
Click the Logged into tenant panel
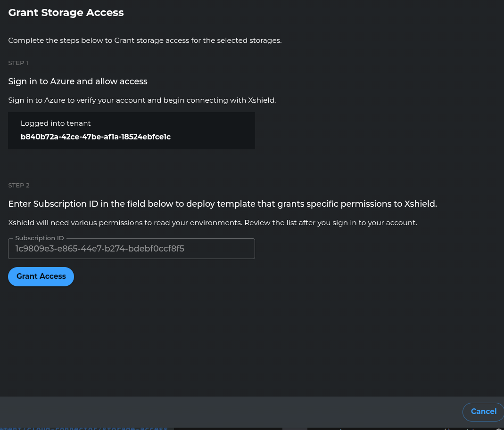(x=131, y=130)
